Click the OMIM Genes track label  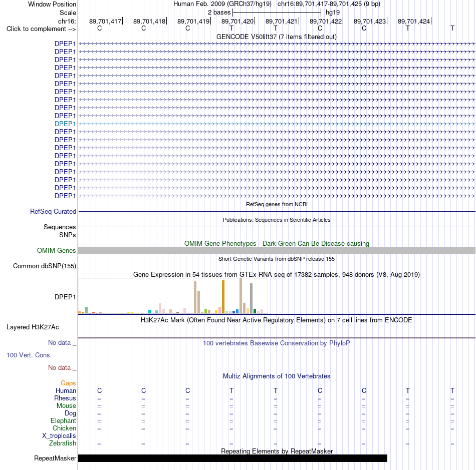click(57, 250)
